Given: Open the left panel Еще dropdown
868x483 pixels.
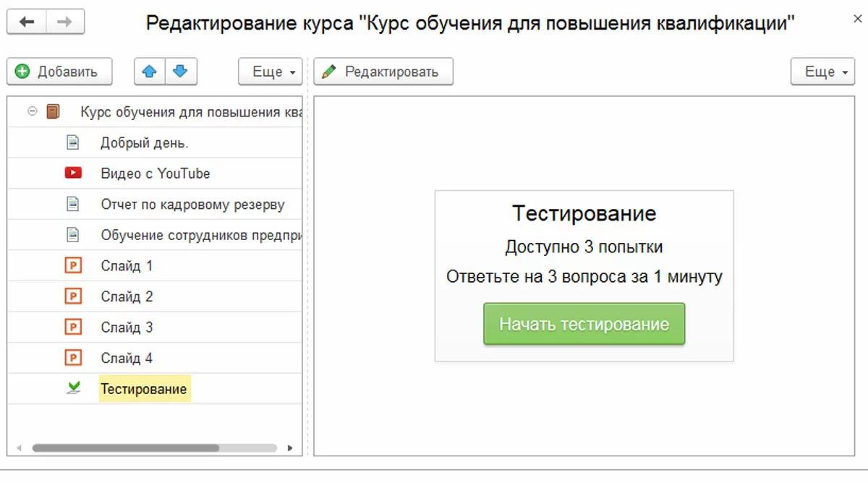Looking at the screenshot, I should 270,72.
